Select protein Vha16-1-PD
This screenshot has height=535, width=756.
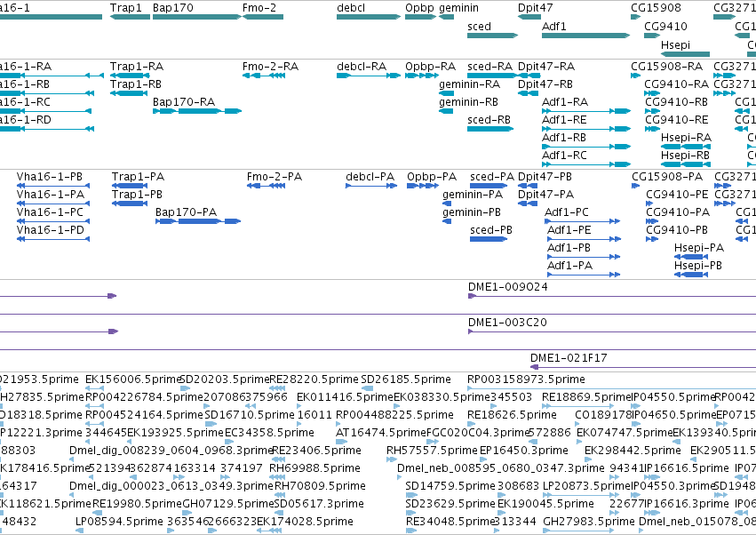coord(53,239)
